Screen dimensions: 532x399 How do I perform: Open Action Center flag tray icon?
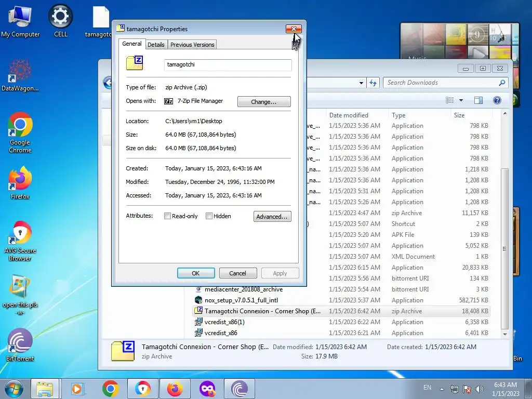[x=467, y=389]
